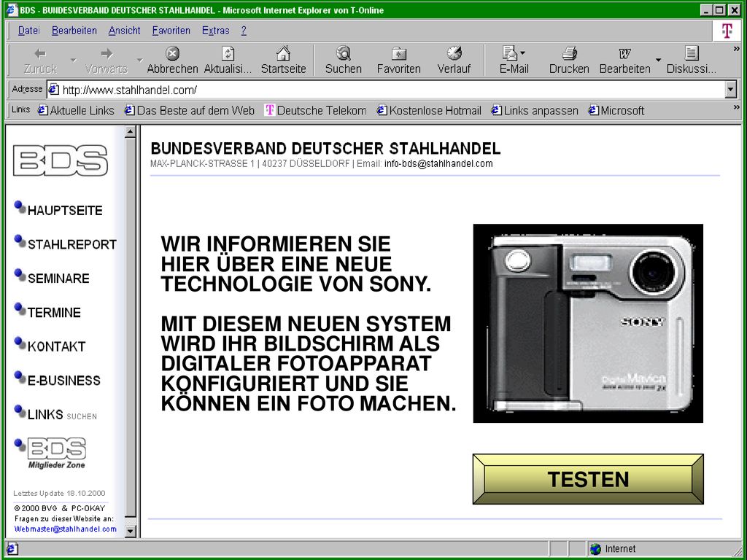Print page with Drucken icon
The height and width of the screenshot is (560, 747).
(x=569, y=60)
